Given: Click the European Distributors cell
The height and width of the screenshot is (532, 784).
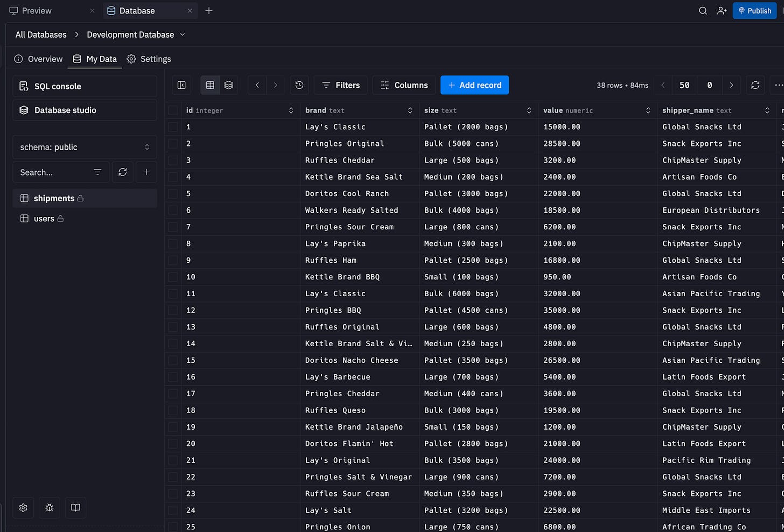Looking at the screenshot, I should coord(717,211).
